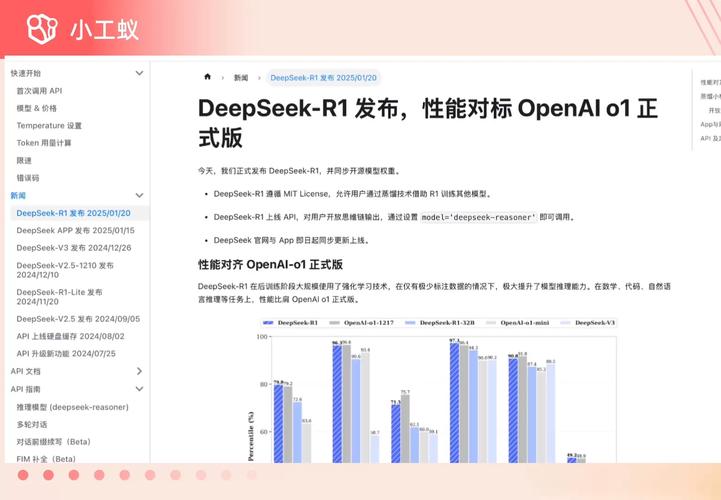
Task: Click OpenAI-o1-1217 legend entry in chart
Action: 362,323
